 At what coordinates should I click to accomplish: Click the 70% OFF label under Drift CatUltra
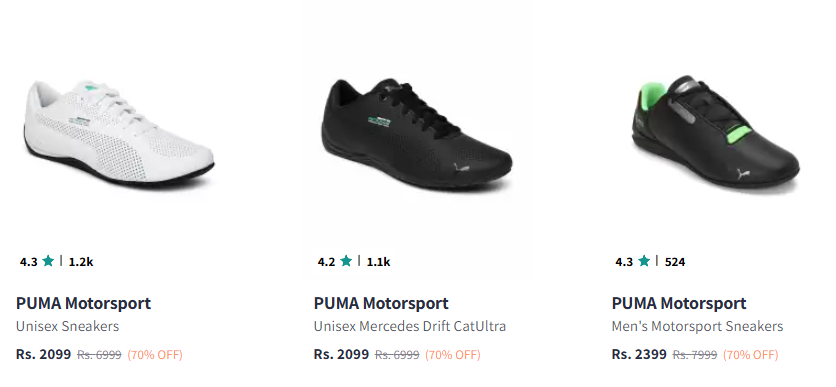point(453,354)
